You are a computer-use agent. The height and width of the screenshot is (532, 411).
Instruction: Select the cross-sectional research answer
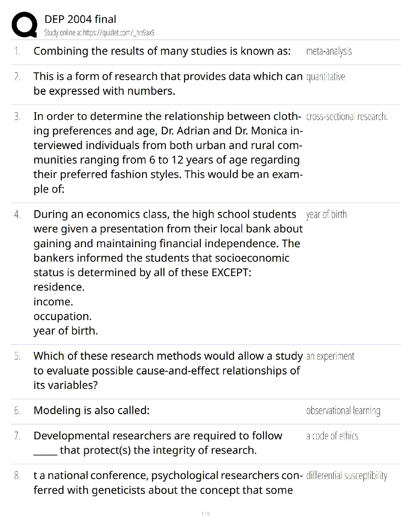tap(347, 117)
